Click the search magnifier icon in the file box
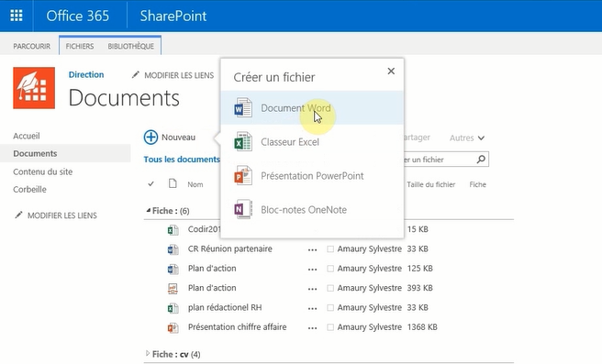Screen dimensions: 602x364 [x=481, y=160]
